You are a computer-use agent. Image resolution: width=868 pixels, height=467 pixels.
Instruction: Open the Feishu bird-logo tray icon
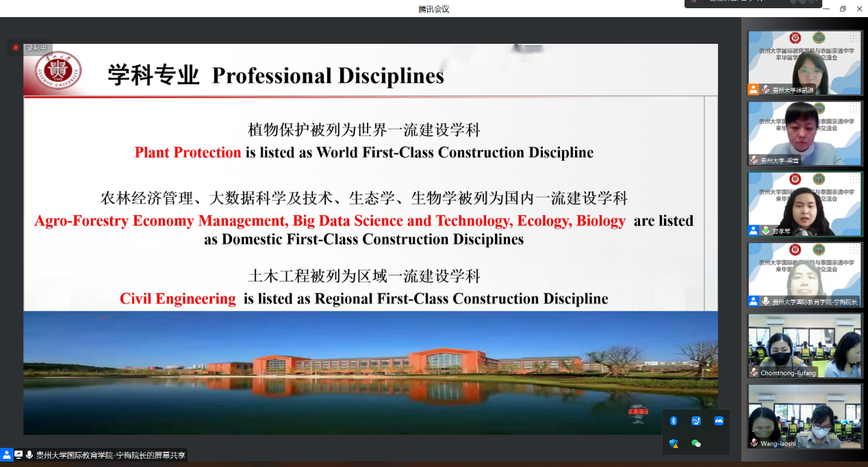pyautogui.click(x=696, y=420)
